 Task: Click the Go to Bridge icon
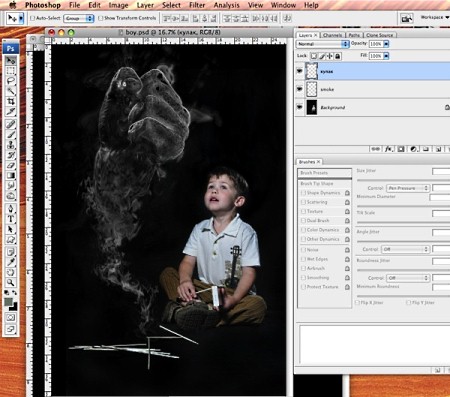coord(406,18)
